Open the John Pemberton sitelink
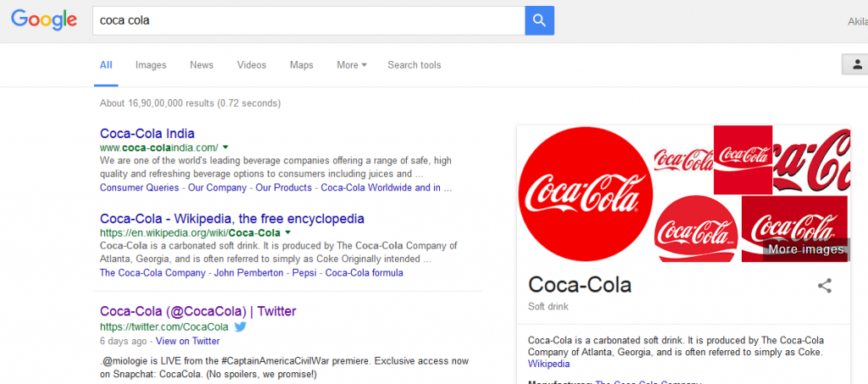This screenshot has width=868, height=384. click(x=248, y=273)
